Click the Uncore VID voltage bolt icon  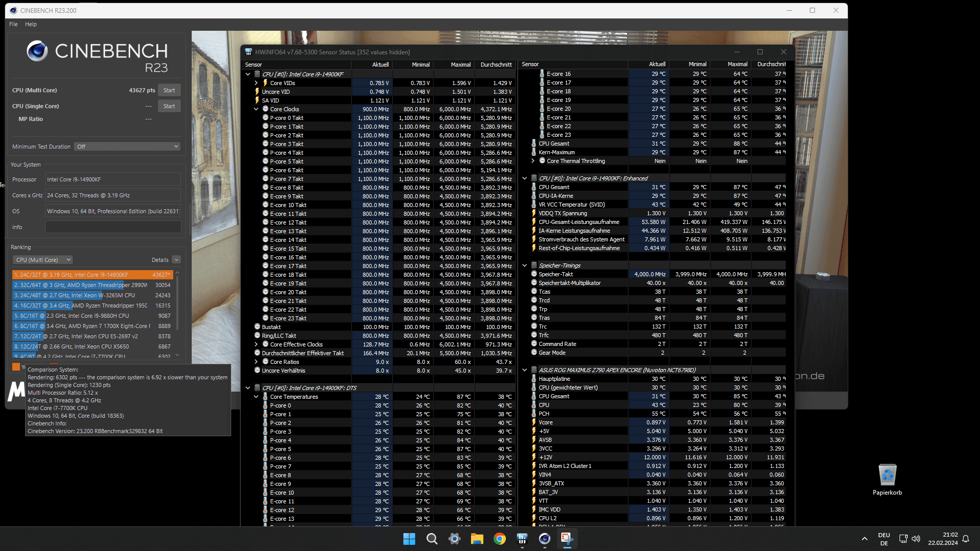point(257,92)
